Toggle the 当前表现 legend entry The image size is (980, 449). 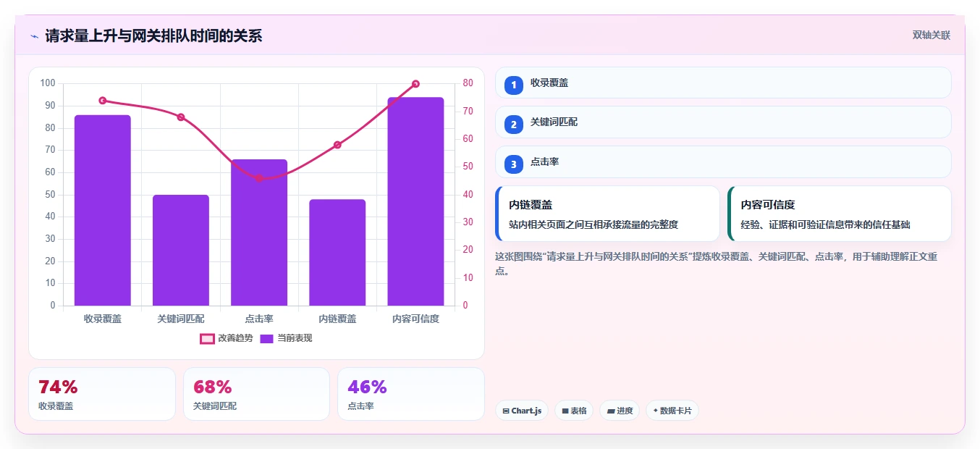pyautogui.click(x=286, y=338)
